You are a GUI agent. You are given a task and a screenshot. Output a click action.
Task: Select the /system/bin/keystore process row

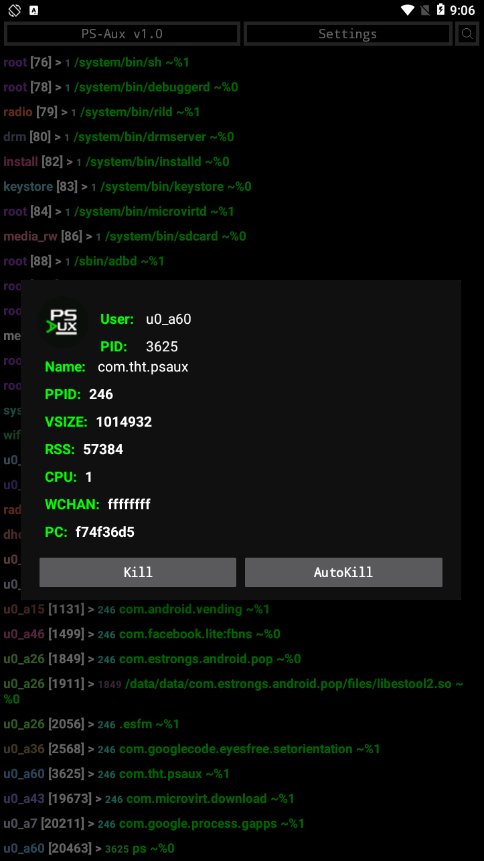[127, 187]
